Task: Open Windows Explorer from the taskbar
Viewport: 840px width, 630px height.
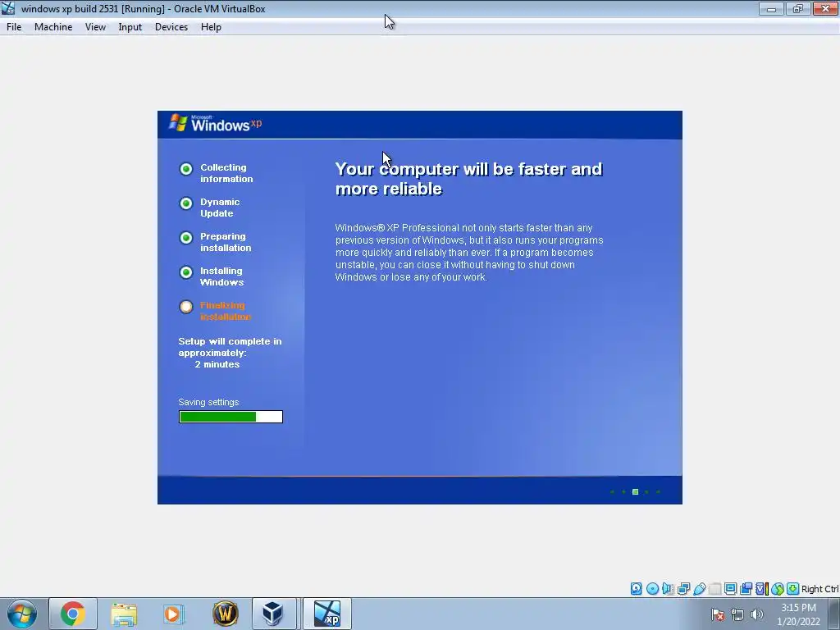Action: pos(124,614)
